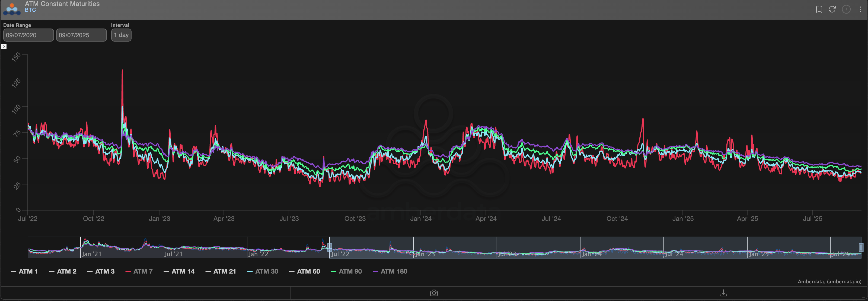Click the Amberdata logo icon
868x301 pixels.
[x=12, y=9]
